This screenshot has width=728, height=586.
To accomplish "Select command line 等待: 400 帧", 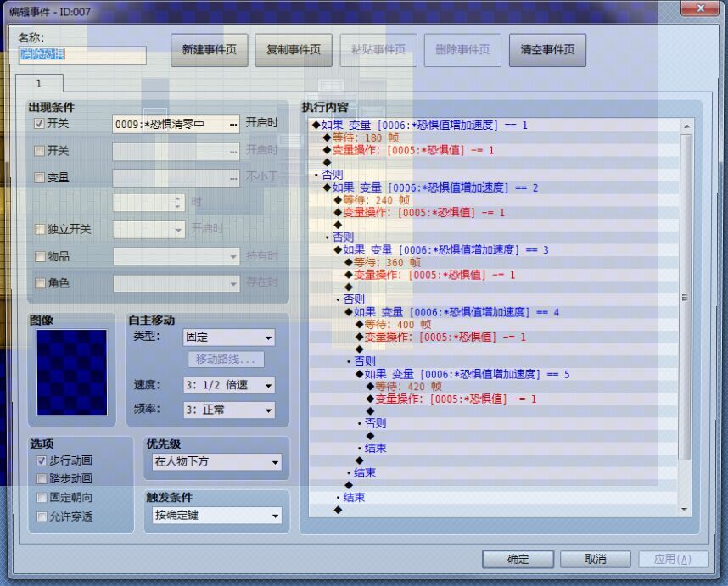I will pyautogui.click(x=397, y=324).
